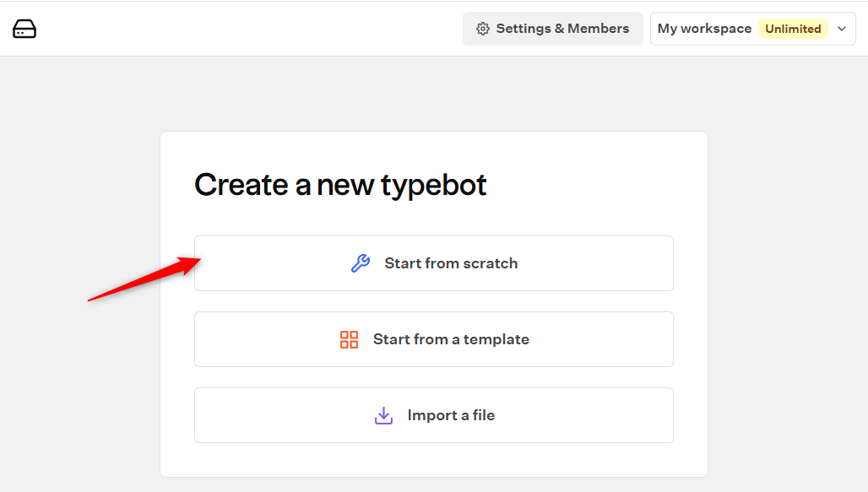Choose Start from scratch
Screen dimensions: 868x492
pyautogui.click(x=434, y=263)
